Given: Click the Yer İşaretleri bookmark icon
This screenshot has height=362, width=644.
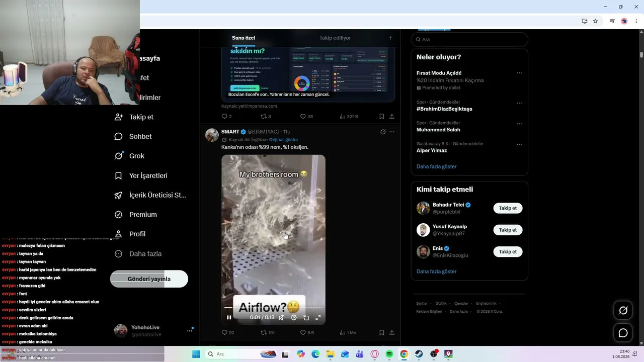Looking at the screenshot, I should [119, 175].
